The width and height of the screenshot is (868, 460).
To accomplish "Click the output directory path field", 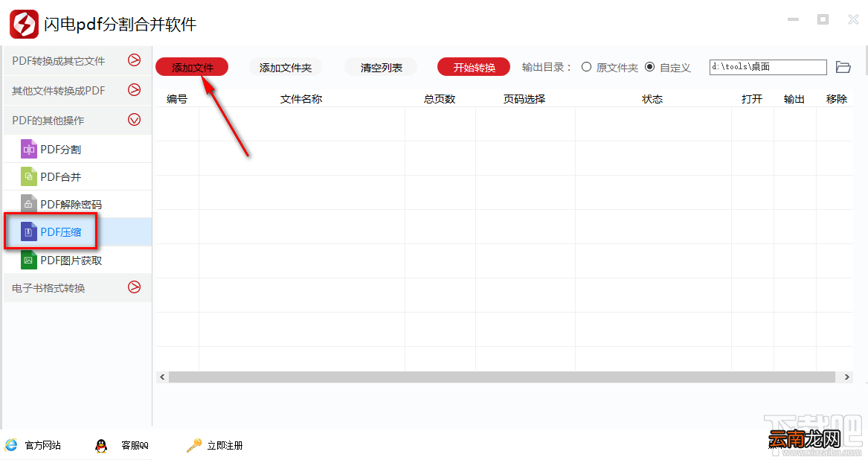I will 768,67.
